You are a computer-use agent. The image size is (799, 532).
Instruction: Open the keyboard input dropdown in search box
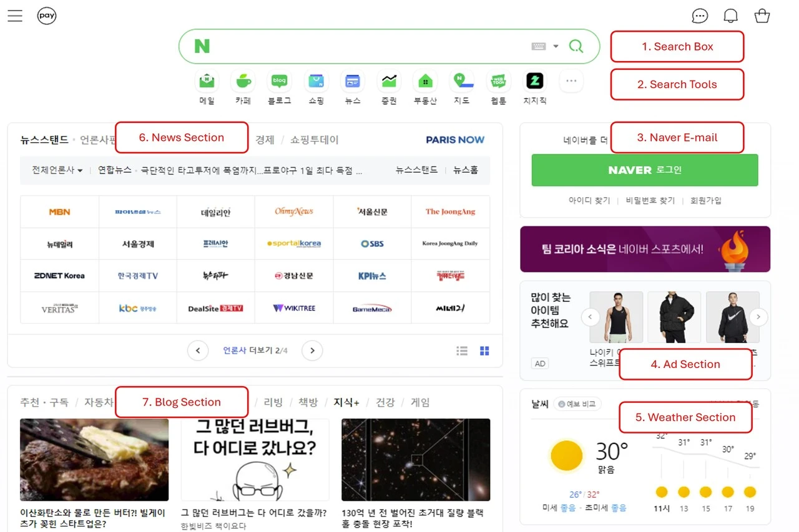[556, 46]
